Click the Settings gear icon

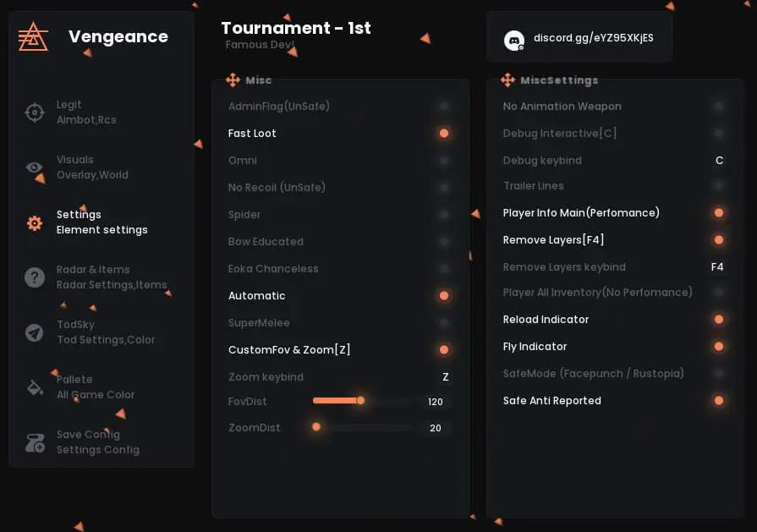coord(35,223)
